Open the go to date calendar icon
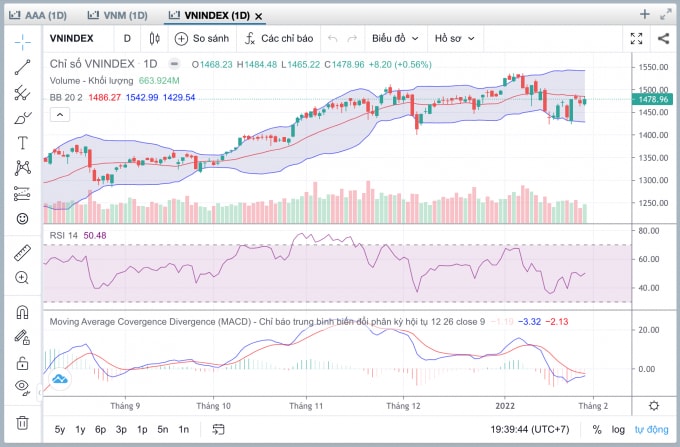The width and height of the screenshot is (680, 447). [x=218, y=430]
